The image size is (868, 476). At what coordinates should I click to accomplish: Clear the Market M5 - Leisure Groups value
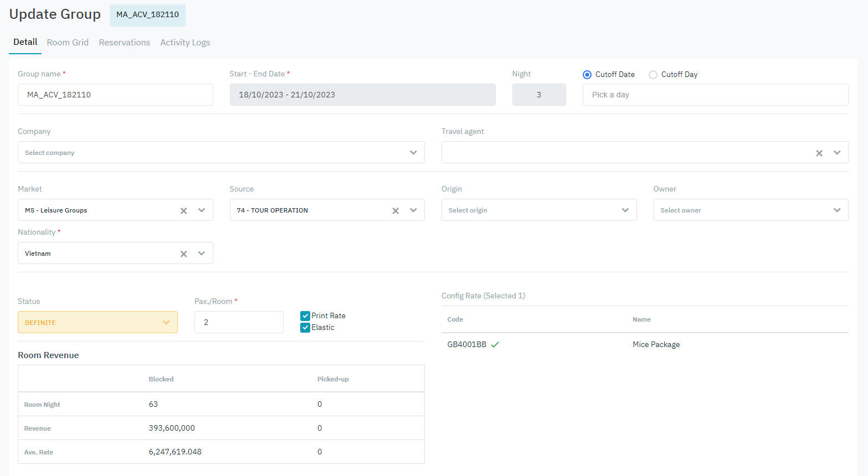pyautogui.click(x=183, y=211)
